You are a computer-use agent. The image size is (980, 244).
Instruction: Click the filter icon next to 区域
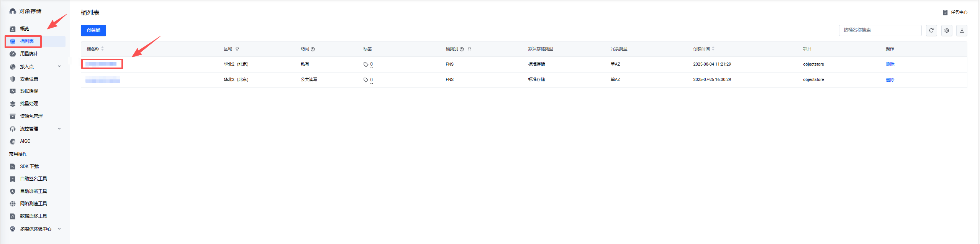237,49
